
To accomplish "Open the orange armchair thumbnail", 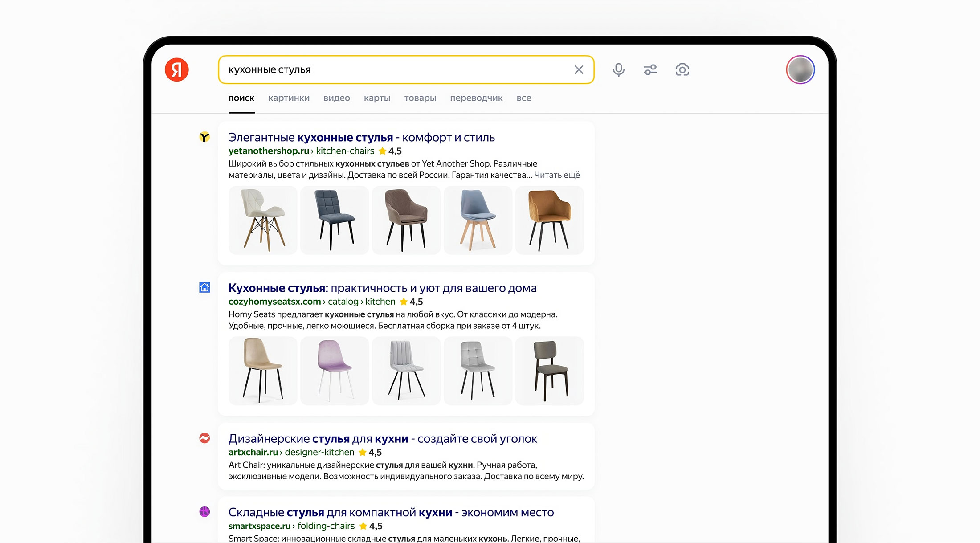I will [x=549, y=220].
